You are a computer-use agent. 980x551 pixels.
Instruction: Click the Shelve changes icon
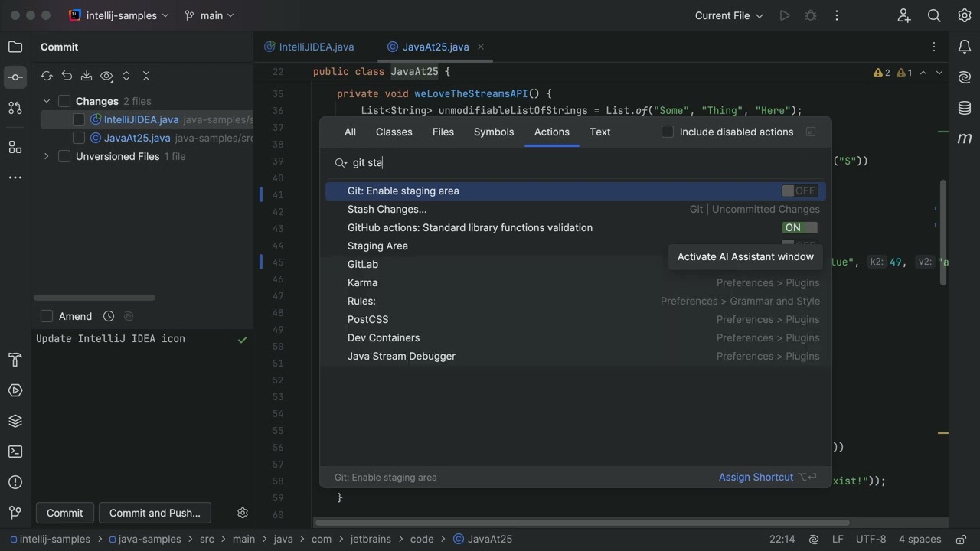pos(87,76)
